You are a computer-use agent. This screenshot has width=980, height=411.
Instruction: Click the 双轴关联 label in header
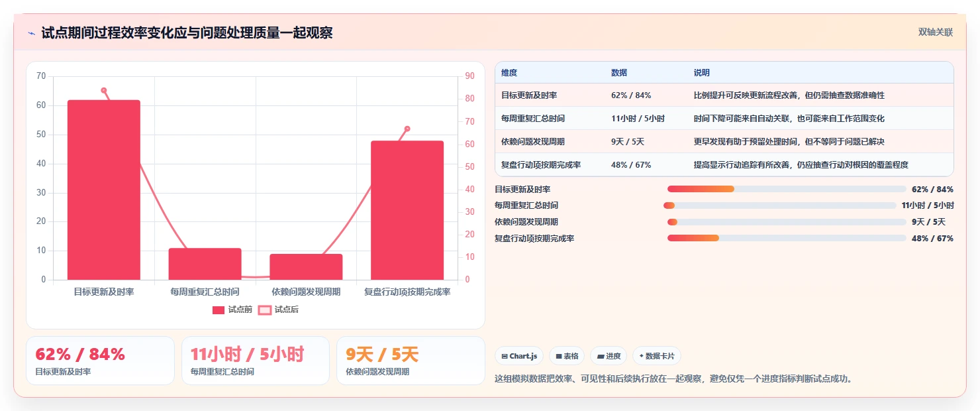pyautogui.click(x=935, y=32)
